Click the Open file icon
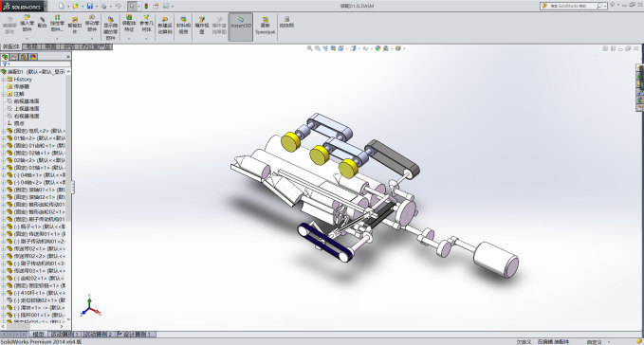This screenshot has height=345, width=644. 75,6
